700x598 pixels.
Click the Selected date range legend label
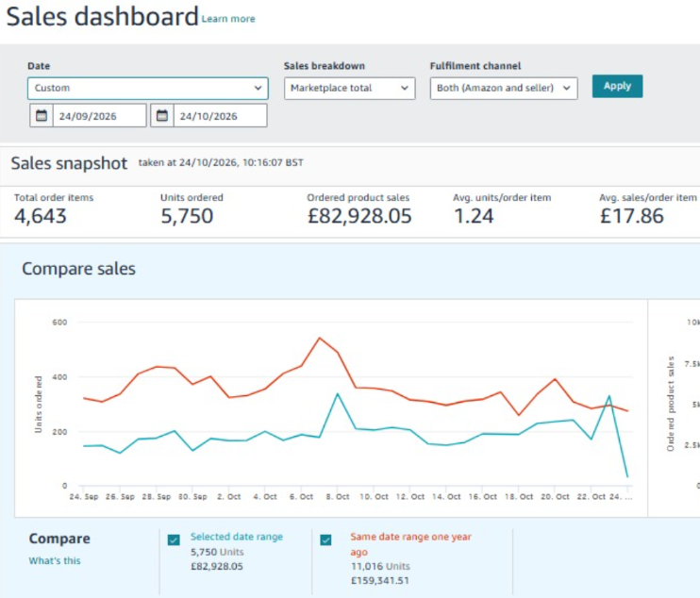click(x=237, y=537)
